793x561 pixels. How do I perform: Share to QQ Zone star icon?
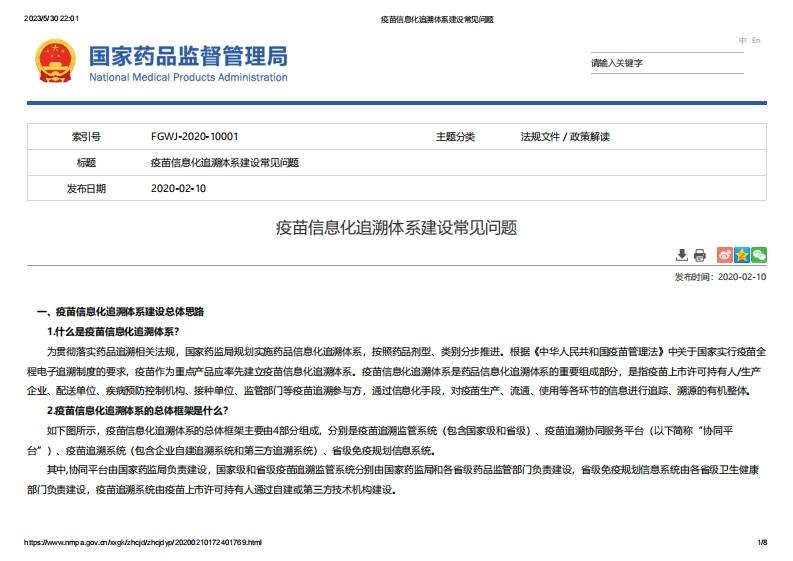[x=742, y=255]
